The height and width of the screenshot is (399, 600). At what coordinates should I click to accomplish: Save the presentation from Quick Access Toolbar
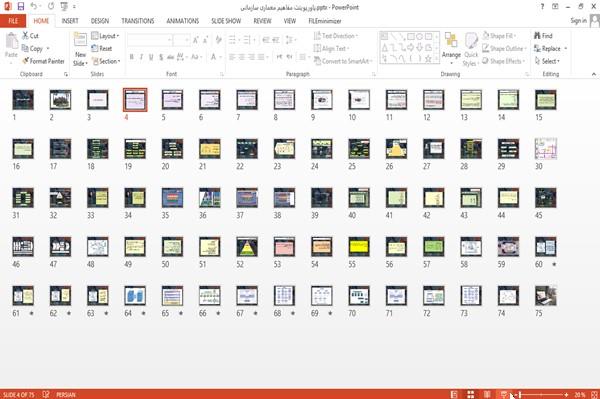pyautogui.click(x=21, y=6)
